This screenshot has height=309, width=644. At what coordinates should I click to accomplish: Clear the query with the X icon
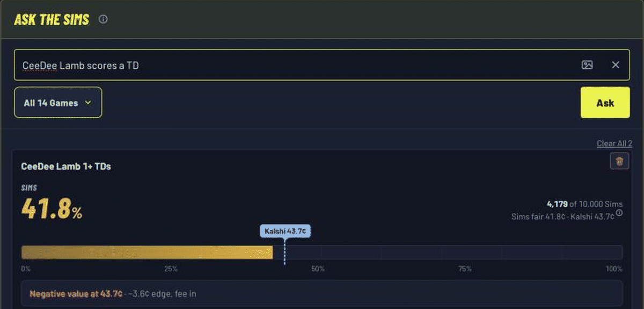[616, 64]
